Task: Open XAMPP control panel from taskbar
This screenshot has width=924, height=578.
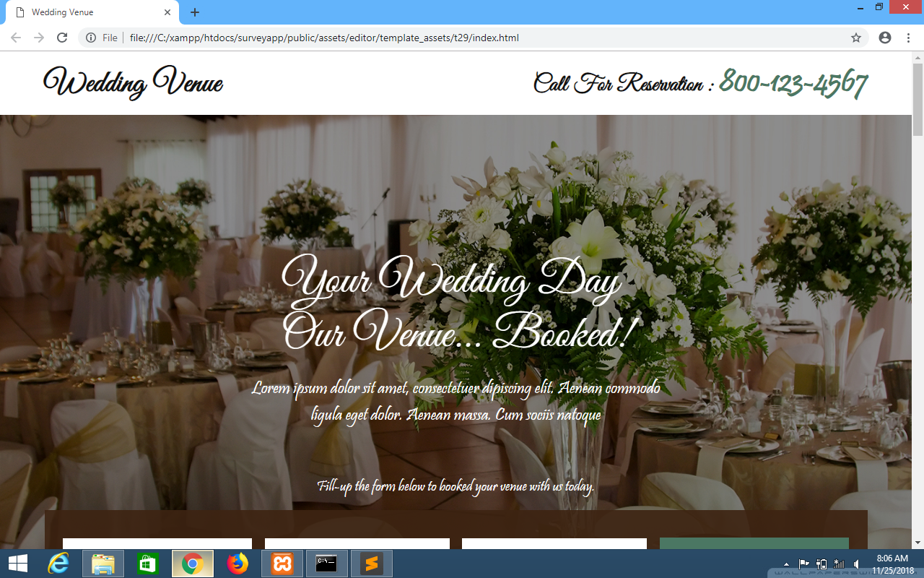Action: point(282,564)
